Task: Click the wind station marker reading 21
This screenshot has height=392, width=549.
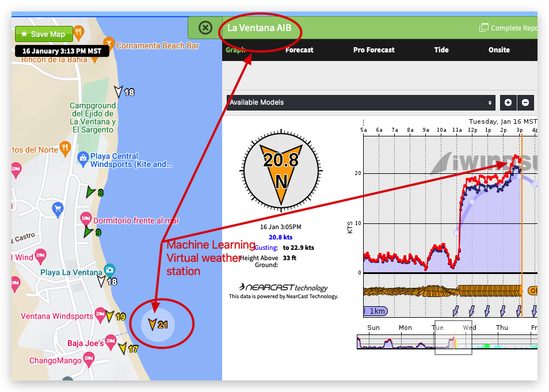Action: 158,325
